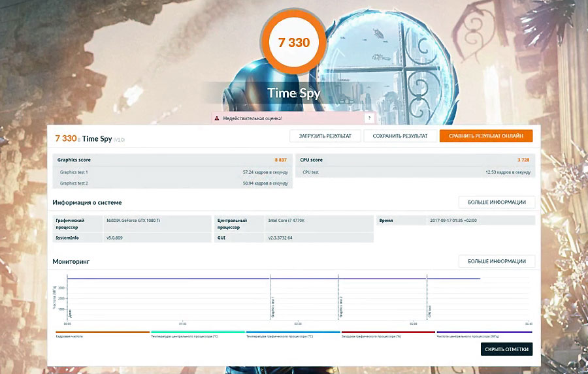Select the Graphics test 2 row label
This screenshot has height=374, width=588.
(73, 183)
